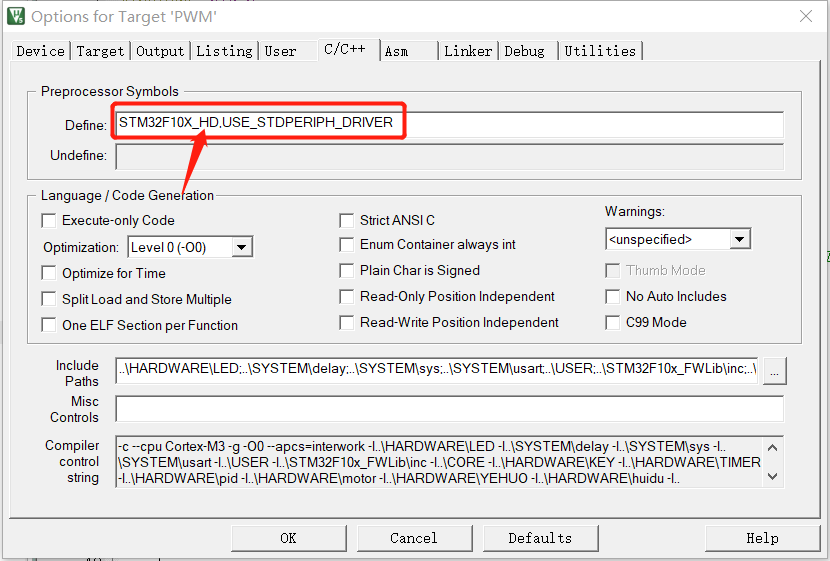830x561 pixels.
Task: Click the Help button
Action: (762, 538)
